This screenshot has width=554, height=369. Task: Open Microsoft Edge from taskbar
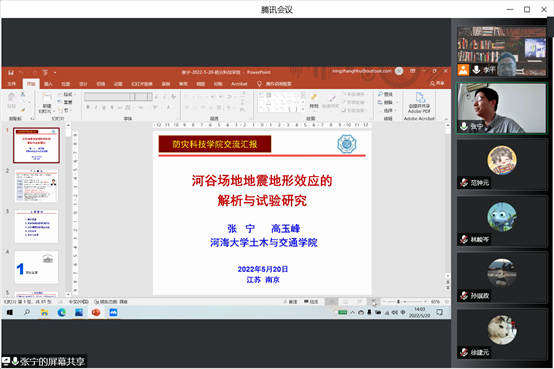61,312
